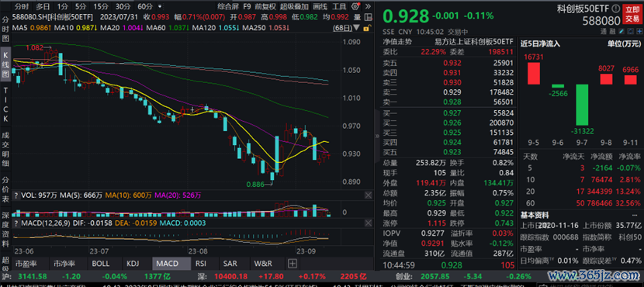This screenshot has width=644, height=287.
Task: Click the red 立即交易 trade button
Action: pos(632,14)
